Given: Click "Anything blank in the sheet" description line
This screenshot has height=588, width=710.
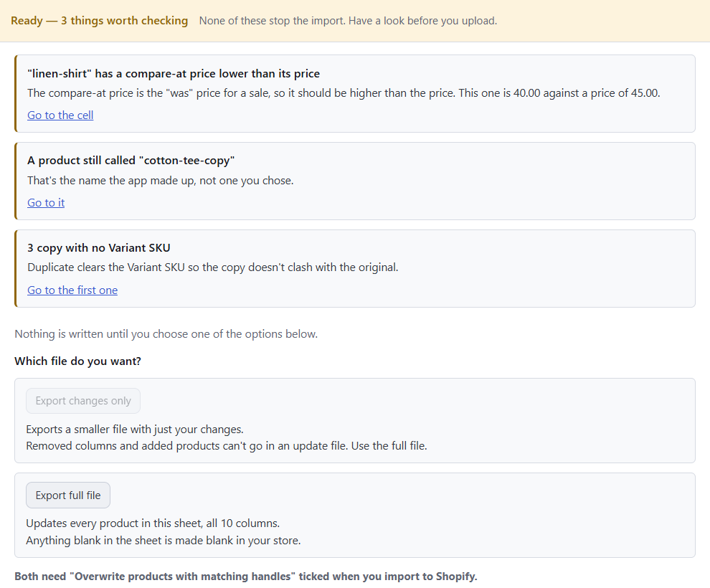Looking at the screenshot, I should point(164,540).
